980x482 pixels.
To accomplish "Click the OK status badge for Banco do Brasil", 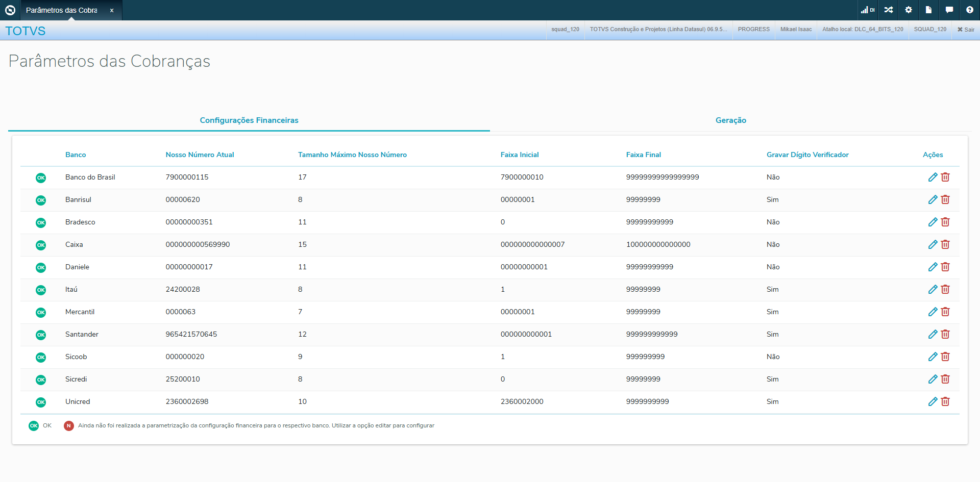I will tap(41, 177).
